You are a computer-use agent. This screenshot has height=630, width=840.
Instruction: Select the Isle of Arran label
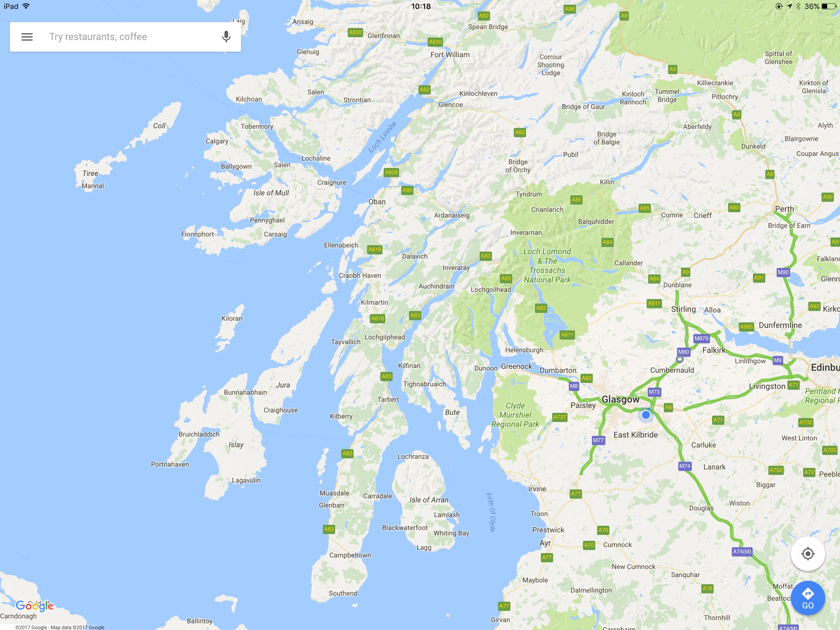tap(429, 500)
